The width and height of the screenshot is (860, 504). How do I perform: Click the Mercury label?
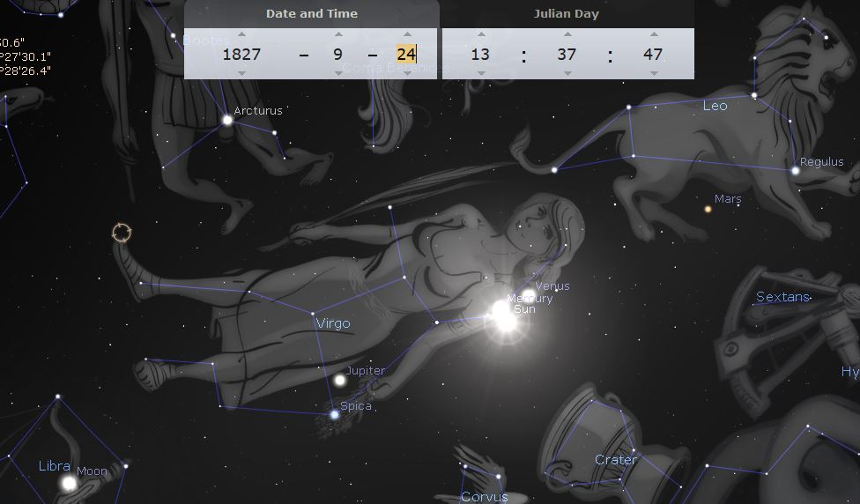(x=530, y=299)
